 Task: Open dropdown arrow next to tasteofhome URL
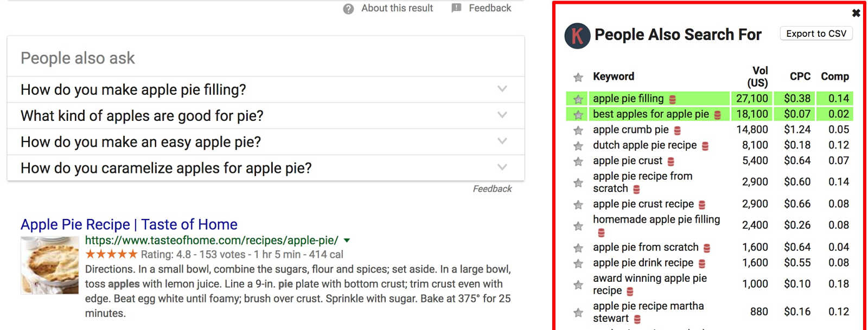(x=347, y=241)
